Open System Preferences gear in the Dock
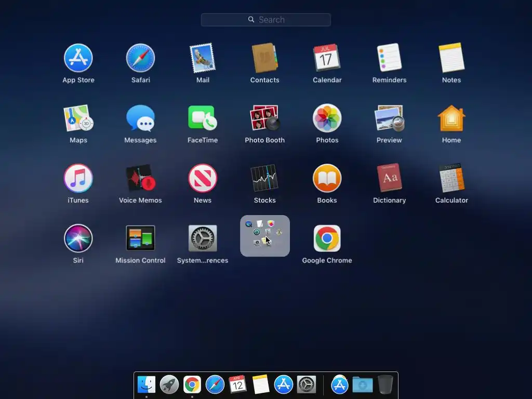Screen dimensions: 532x399 pos(307,384)
